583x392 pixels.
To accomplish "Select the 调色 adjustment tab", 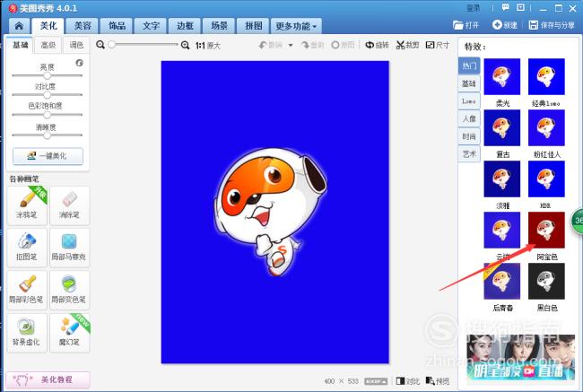I will 76,45.
